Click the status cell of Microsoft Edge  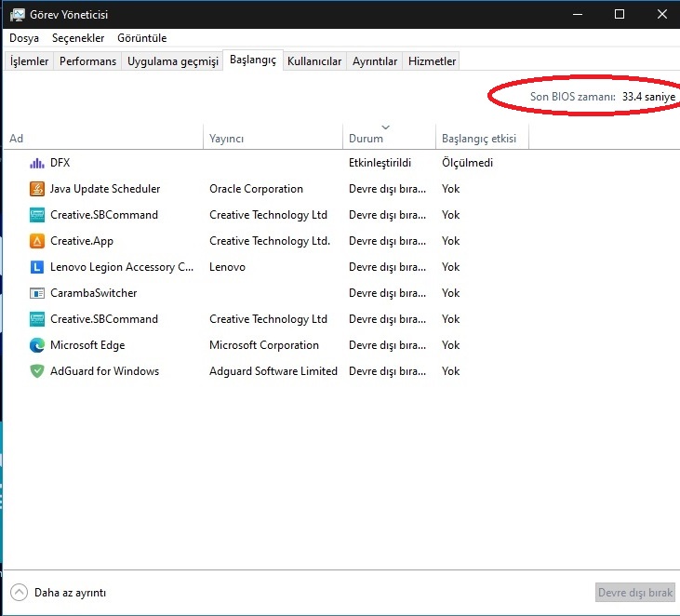pos(387,345)
